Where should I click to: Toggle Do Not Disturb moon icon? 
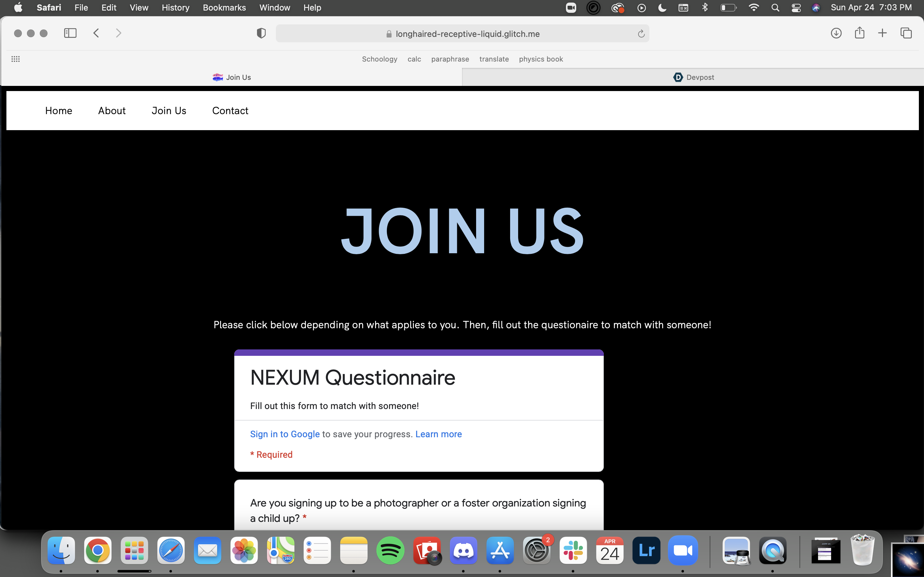tap(663, 8)
